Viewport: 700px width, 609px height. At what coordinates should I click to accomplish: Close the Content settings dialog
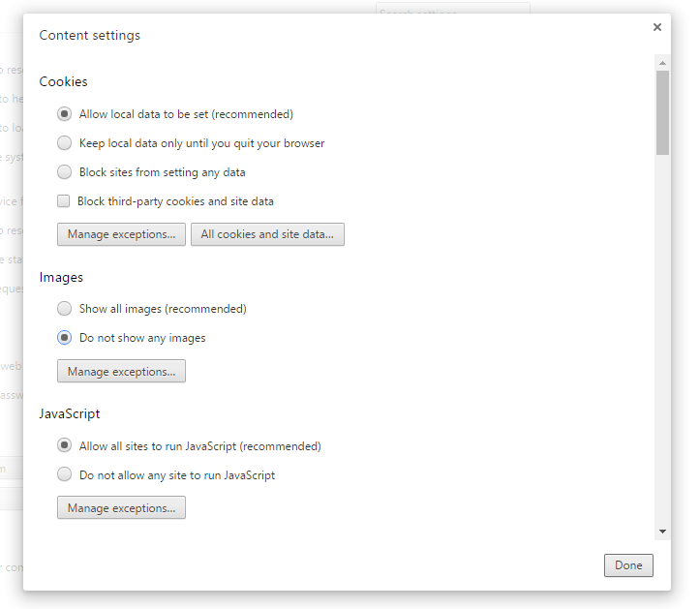pos(656,27)
